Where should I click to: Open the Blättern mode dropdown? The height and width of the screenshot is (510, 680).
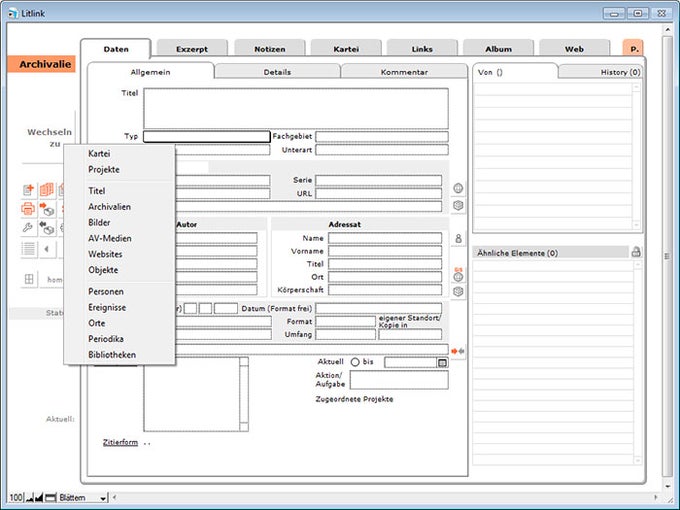pyautogui.click(x=83, y=498)
